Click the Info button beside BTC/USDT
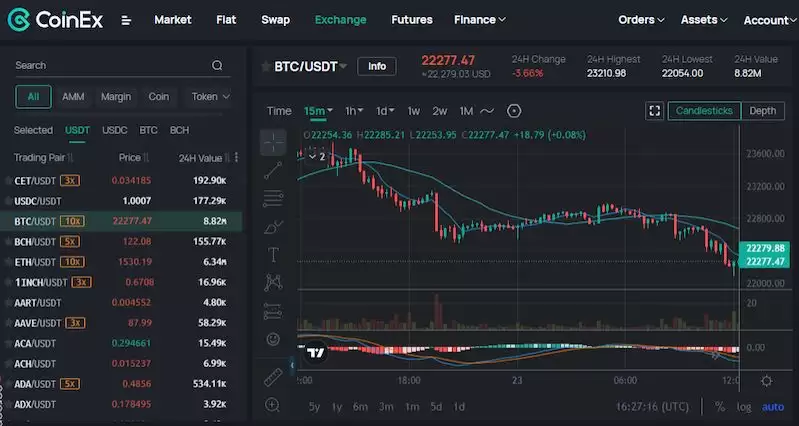The height and width of the screenshot is (426, 799). pos(376,66)
